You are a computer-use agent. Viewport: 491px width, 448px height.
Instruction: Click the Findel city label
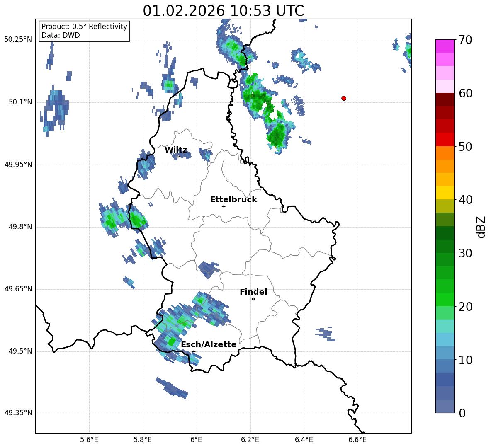coord(253,292)
